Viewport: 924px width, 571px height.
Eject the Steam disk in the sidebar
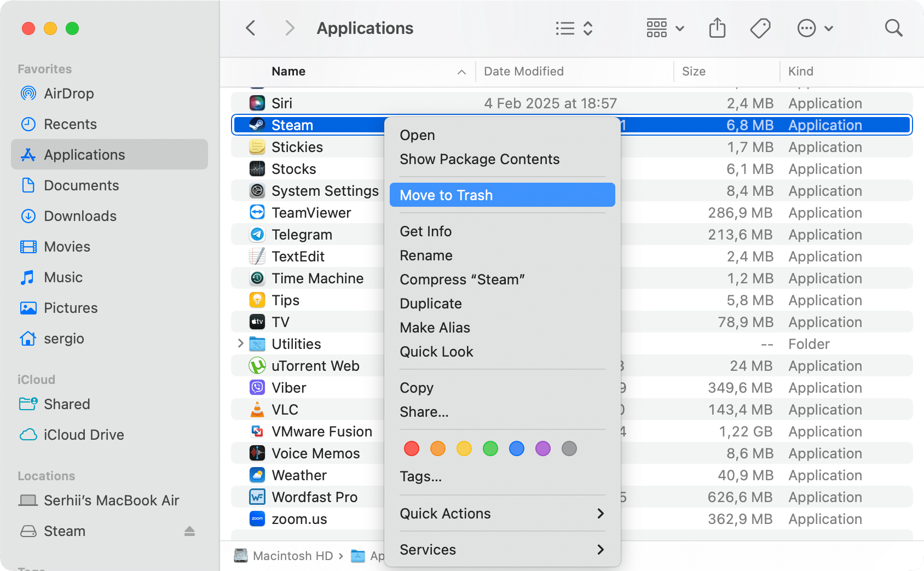click(x=190, y=531)
